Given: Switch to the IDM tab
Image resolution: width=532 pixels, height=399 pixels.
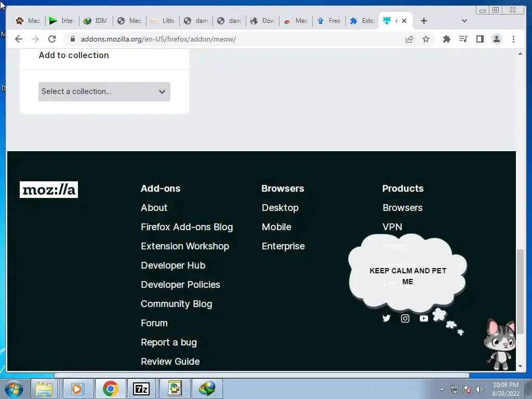Looking at the screenshot, I should point(96,21).
